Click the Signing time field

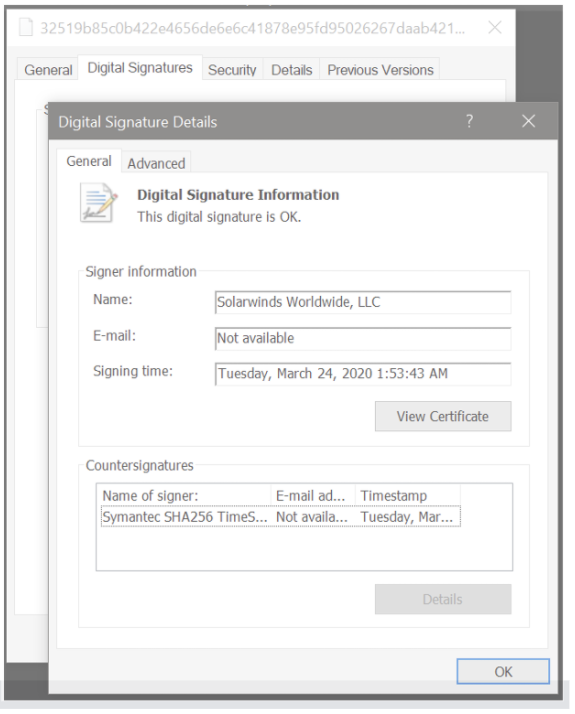tap(363, 374)
